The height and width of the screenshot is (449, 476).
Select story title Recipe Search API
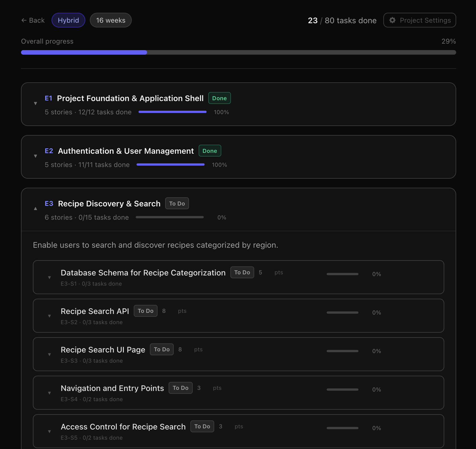point(95,311)
